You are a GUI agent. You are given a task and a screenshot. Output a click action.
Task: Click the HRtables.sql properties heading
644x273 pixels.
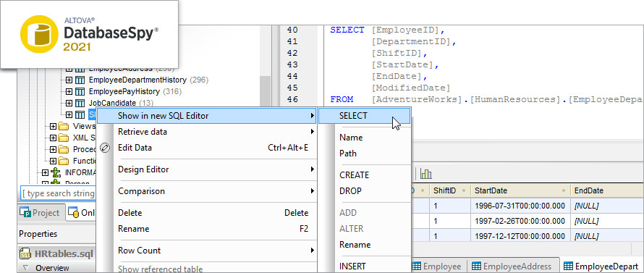click(64, 253)
